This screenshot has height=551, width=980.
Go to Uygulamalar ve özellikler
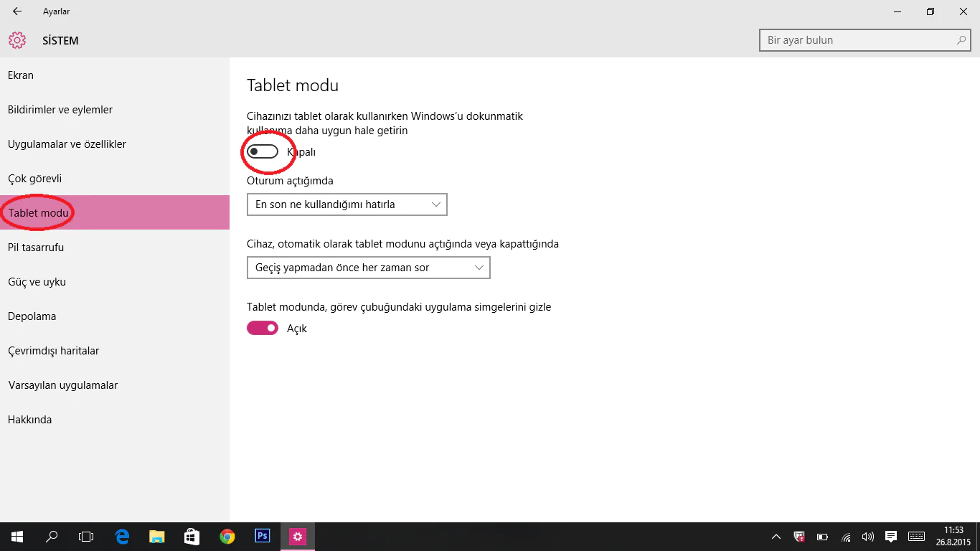pos(115,144)
